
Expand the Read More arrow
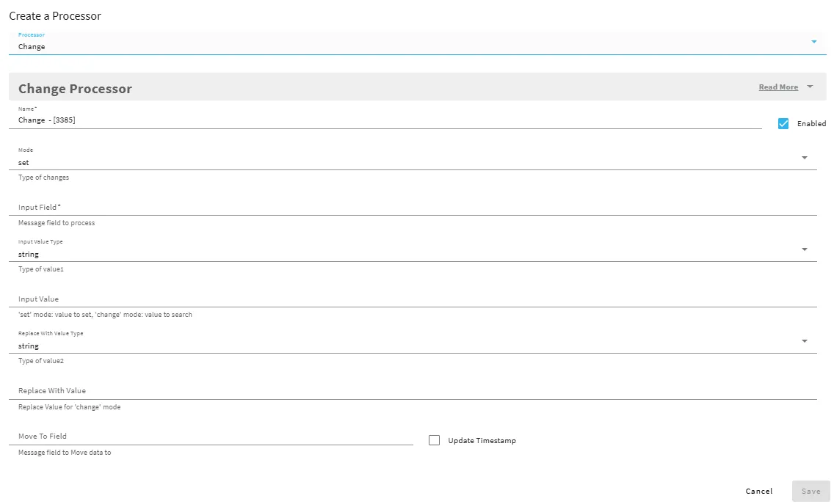(x=810, y=86)
